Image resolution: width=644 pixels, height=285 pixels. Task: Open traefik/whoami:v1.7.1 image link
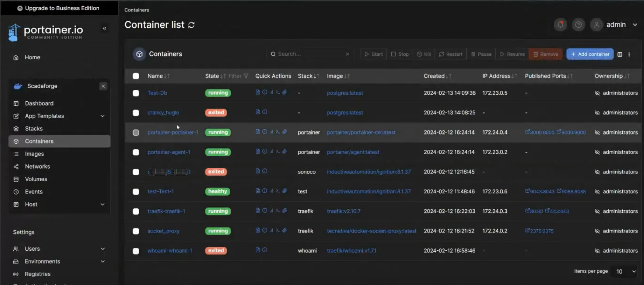(x=351, y=251)
